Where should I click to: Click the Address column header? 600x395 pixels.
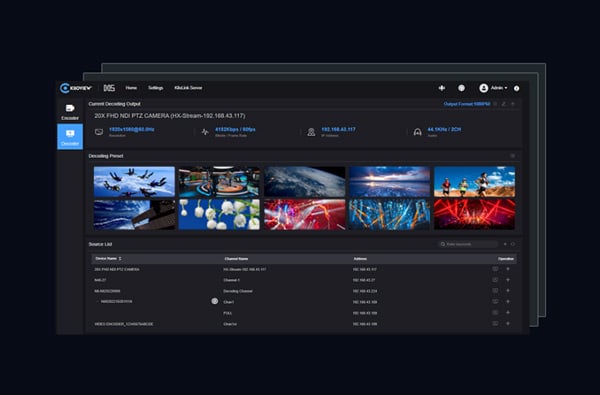[360, 259]
